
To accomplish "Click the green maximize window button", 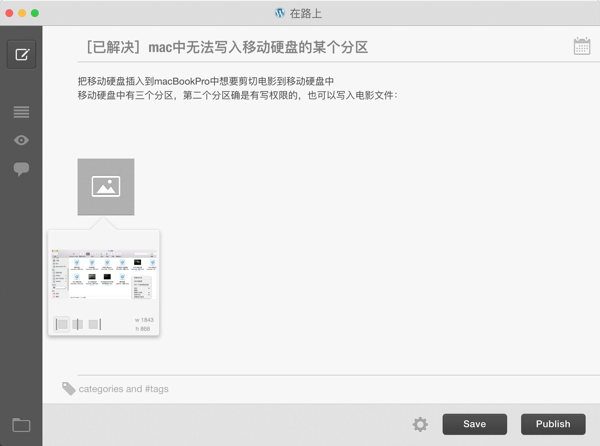I will 35,13.
